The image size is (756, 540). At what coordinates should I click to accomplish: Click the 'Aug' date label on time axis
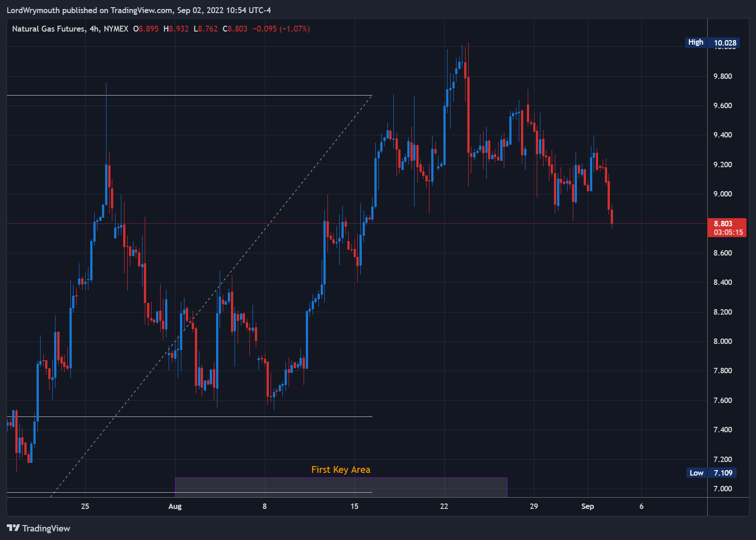point(175,506)
